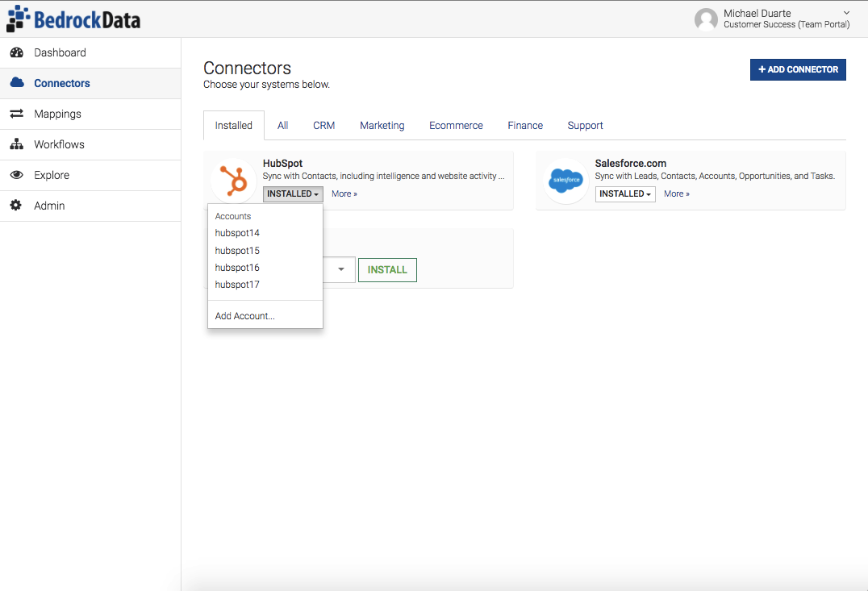Click the BedrockData logo
The image size is (868, 591).
pyautogui.click(x=73, y=19)
